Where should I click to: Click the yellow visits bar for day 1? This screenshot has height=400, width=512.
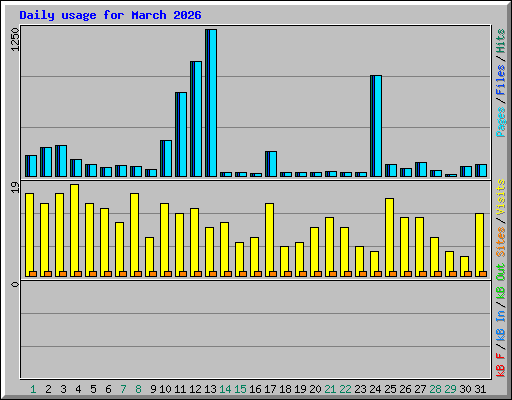point(29,235)
